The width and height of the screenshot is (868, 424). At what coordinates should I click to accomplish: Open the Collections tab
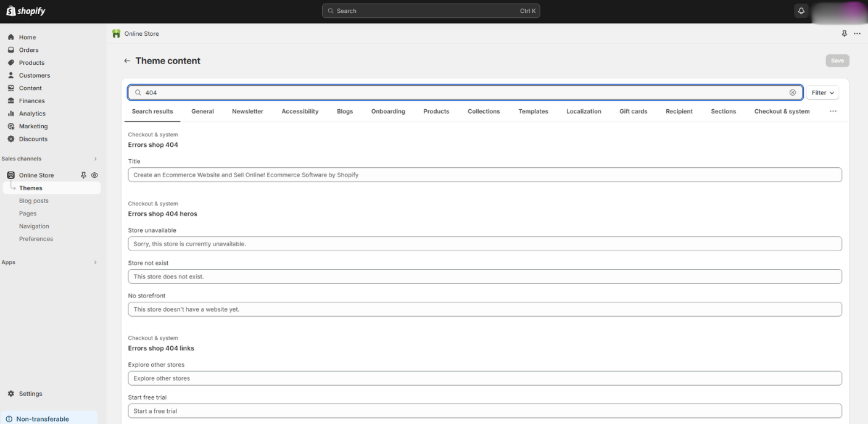(484, 112)
